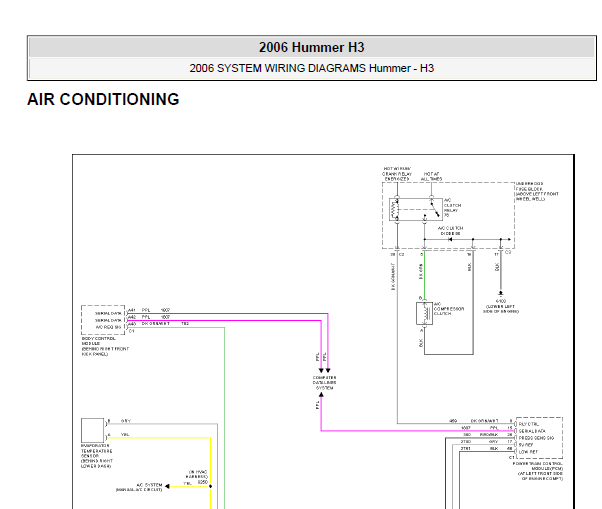Viewport: 602px width, 509px height.
Task: Click the '5V REF' pin label
Action: point(526,445)
